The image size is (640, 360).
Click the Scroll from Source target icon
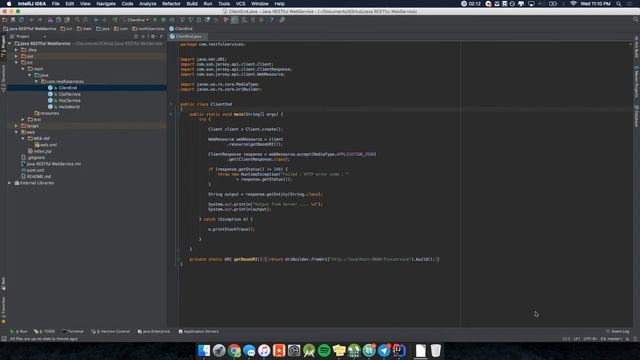[x=136, y=36]
